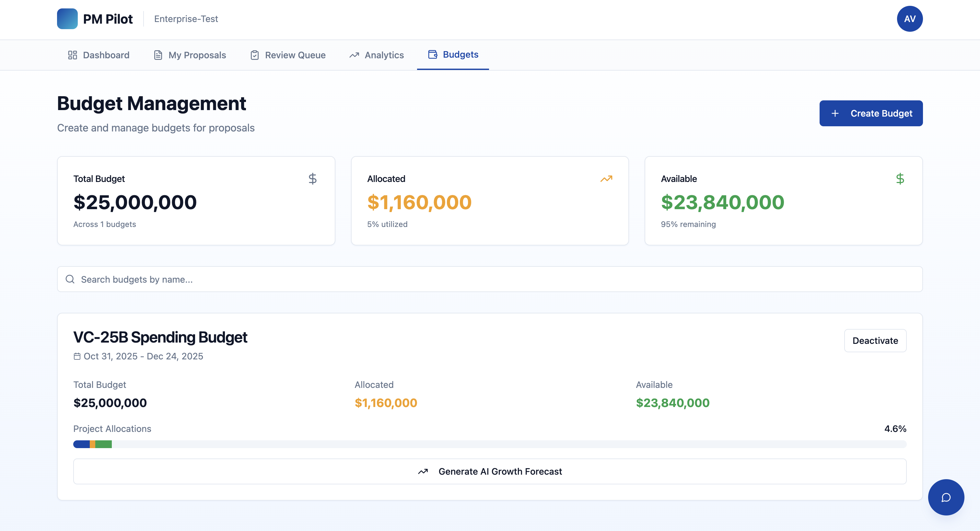
Task: Open the Analytics tab
Action: (x=377, y=55)
